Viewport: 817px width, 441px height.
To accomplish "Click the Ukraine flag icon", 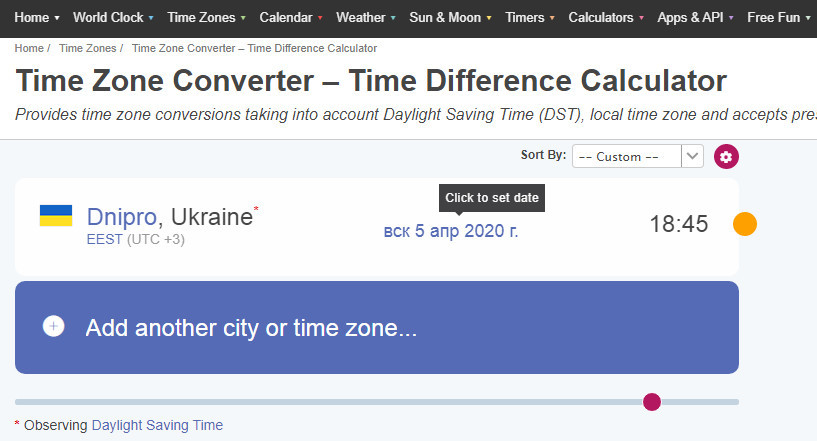I will pyautogui.click(x=56, y=215).
